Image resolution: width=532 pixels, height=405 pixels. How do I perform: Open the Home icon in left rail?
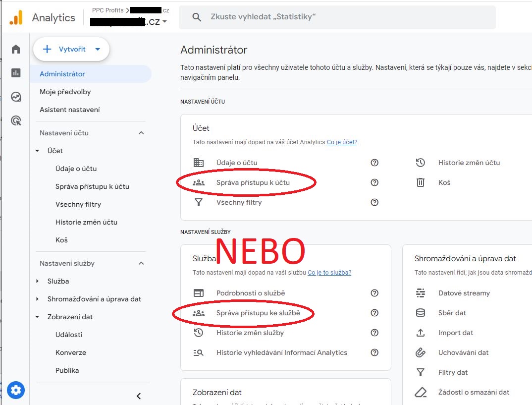[16, 49]
